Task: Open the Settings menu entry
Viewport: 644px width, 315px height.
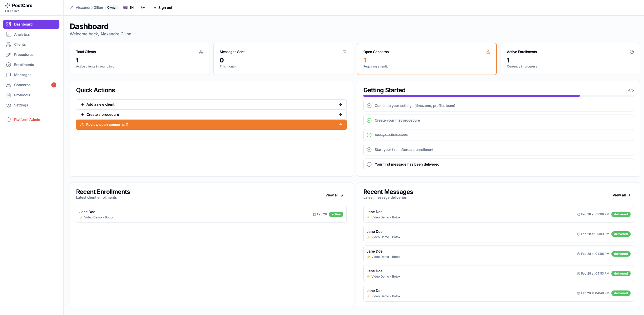Action: pyautogui.click(x=21, y=105)
